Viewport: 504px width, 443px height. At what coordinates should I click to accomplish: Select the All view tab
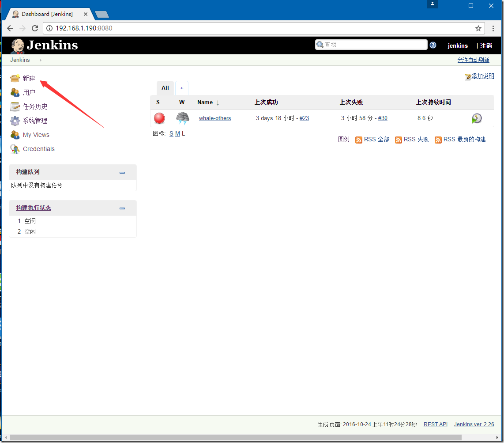(165, 88)
